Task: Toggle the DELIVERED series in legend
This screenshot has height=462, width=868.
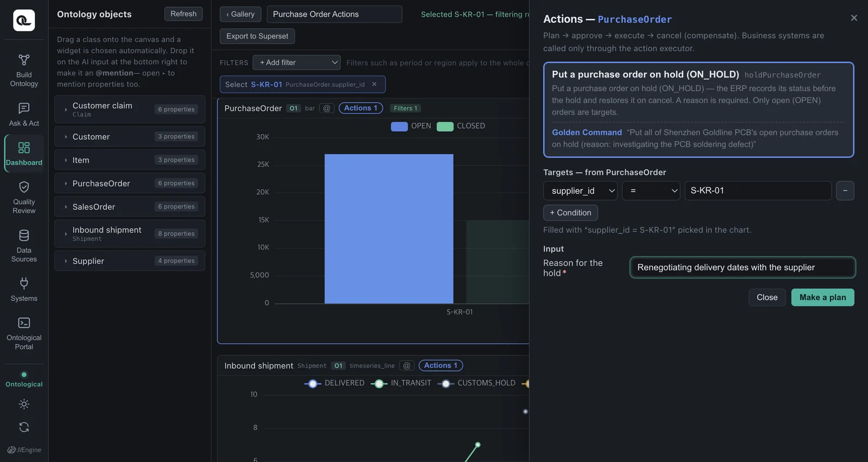Action: pyautogui.click(x=334, y=383)
